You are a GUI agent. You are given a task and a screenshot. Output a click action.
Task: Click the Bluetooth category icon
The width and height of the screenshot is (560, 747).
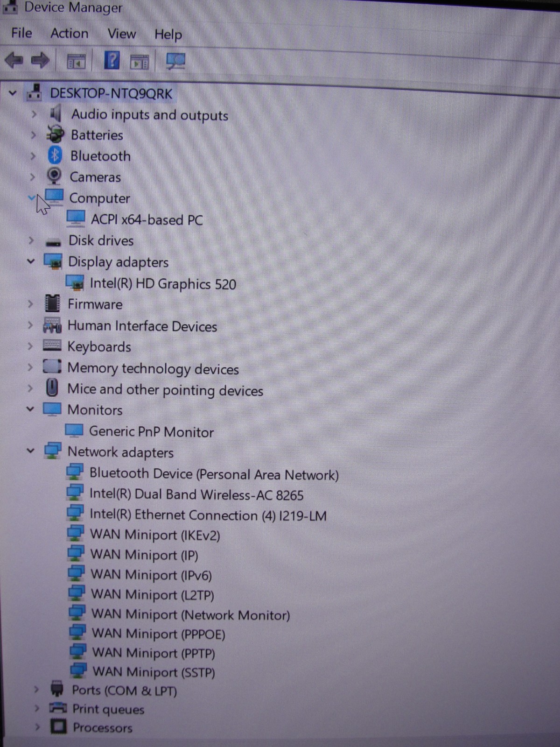[x=55, y=155]
